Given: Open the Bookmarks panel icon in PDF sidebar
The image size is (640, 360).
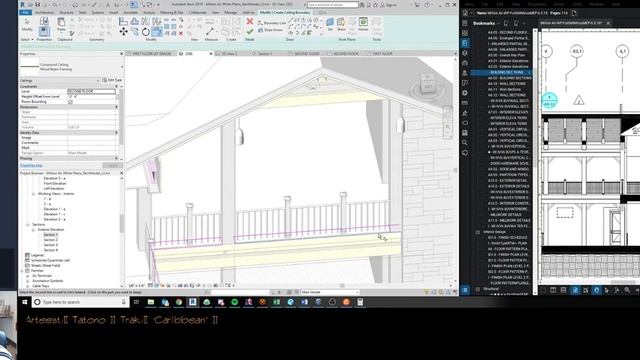Looking at the screenshot, I should coord(465,43).
